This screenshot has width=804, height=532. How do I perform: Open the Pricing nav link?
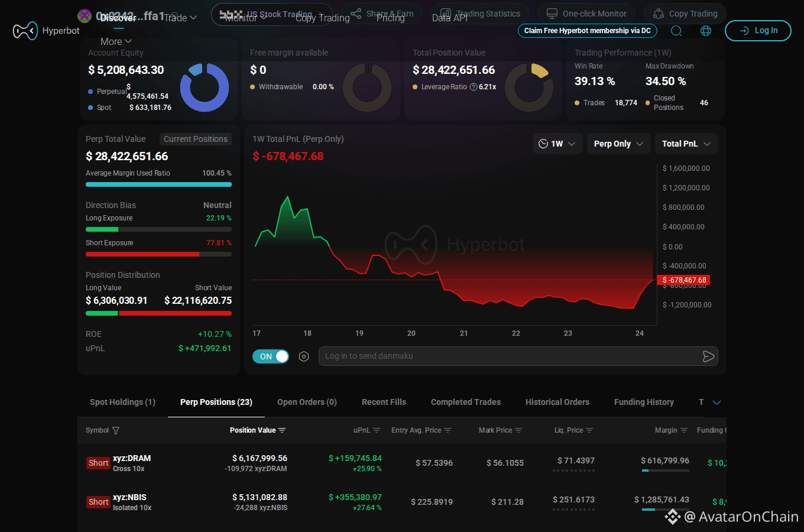point(391,18)
